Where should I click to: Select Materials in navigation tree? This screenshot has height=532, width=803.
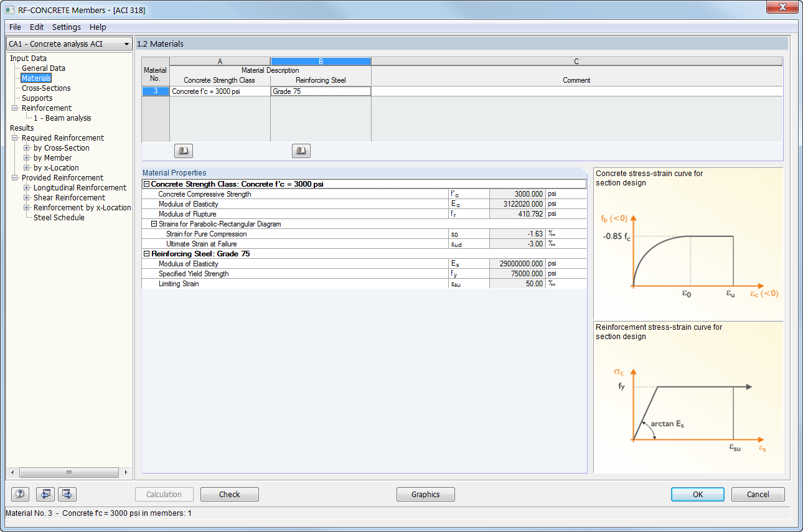point(36,78)
